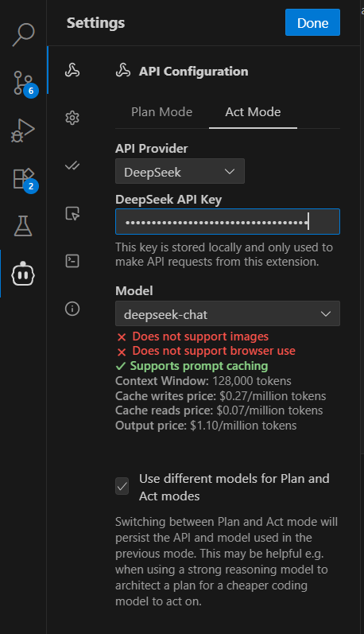
Task: Select General settings gear section
Action: 72,118
